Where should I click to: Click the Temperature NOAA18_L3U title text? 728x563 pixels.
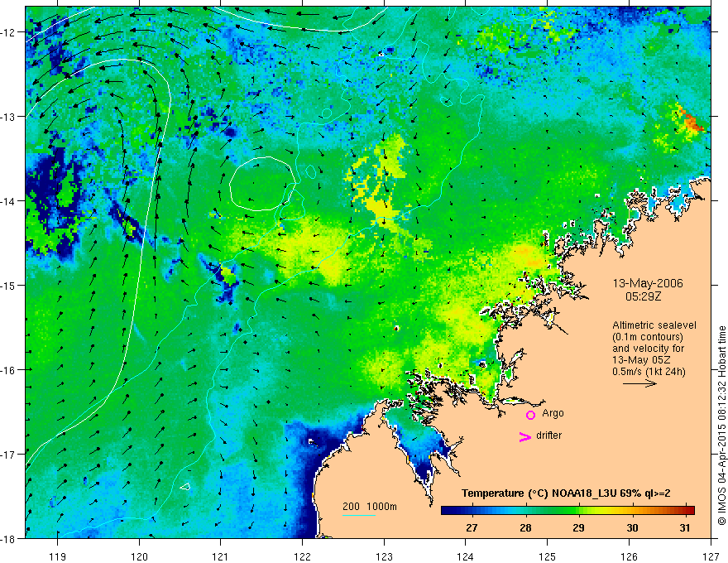[x=566, y=493]
